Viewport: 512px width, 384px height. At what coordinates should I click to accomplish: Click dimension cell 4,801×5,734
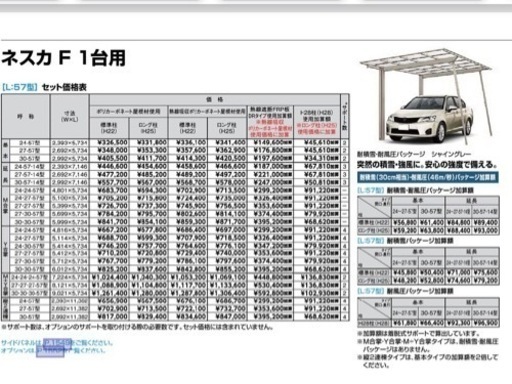click(x=70, y=190)
